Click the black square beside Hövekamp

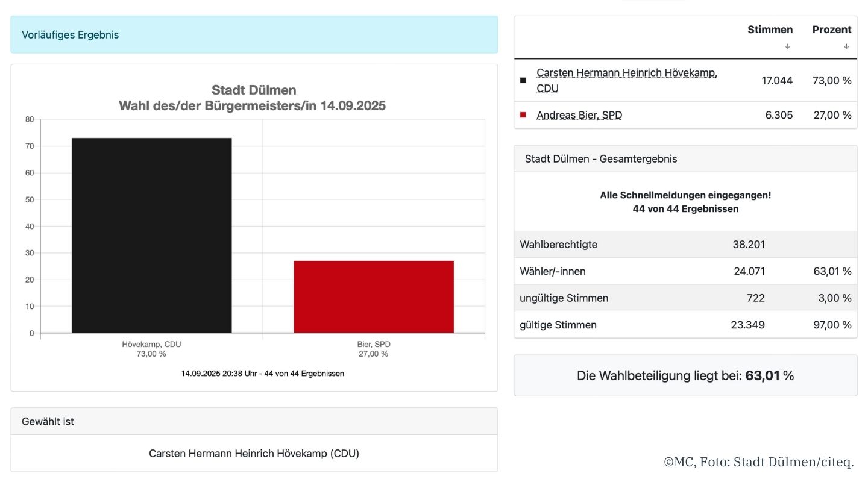(523, 80)
